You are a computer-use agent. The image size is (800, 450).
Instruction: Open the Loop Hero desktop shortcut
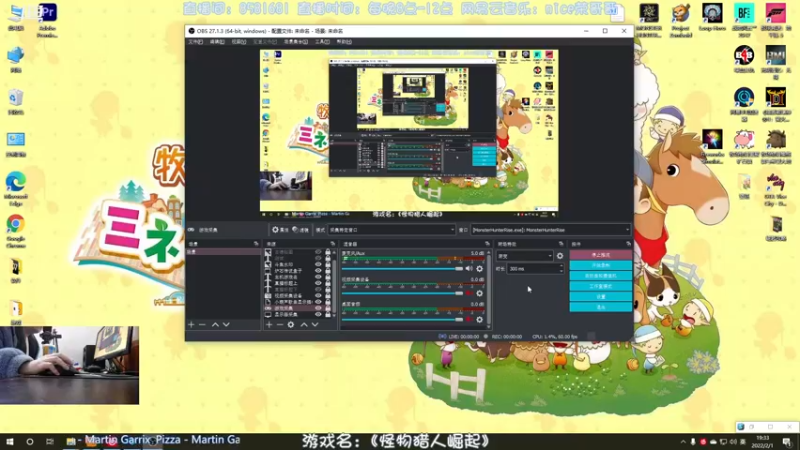point(712,18)
